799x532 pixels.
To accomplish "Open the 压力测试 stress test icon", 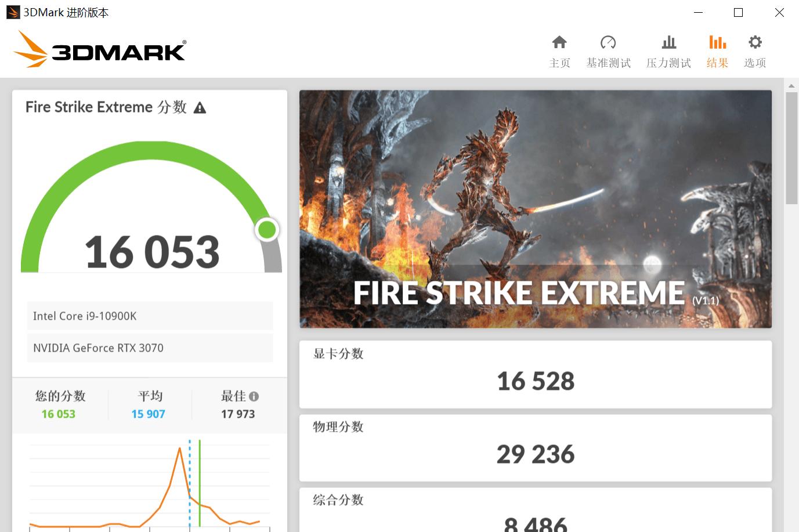I will click(x=669, y=42).
